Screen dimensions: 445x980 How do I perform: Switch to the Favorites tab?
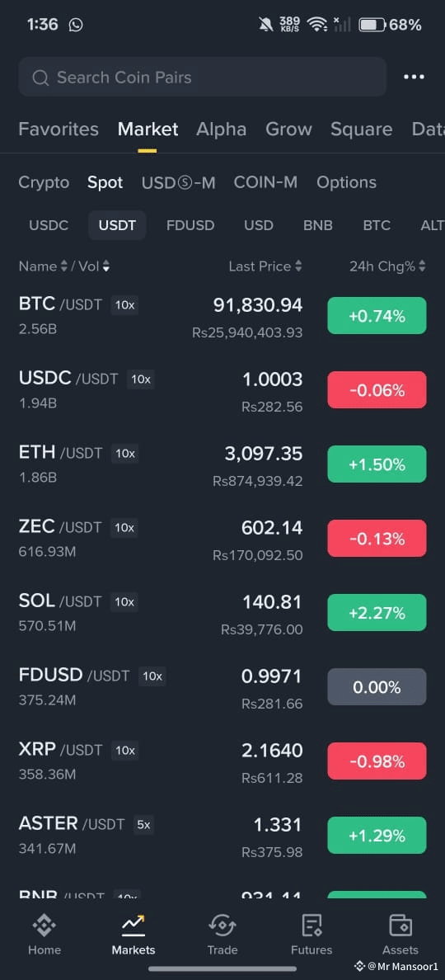[59, 130]
